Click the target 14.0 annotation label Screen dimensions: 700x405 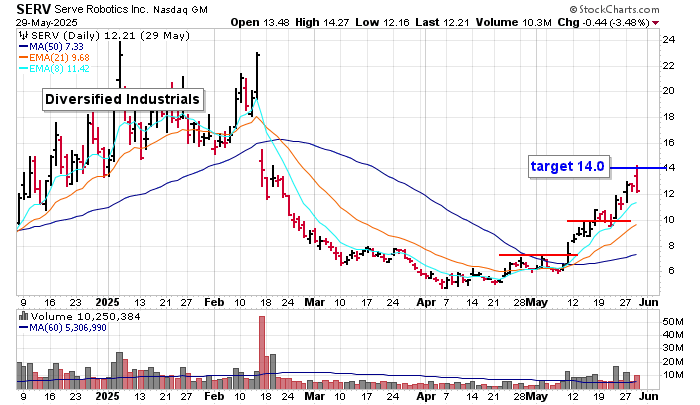click(569, 167)
